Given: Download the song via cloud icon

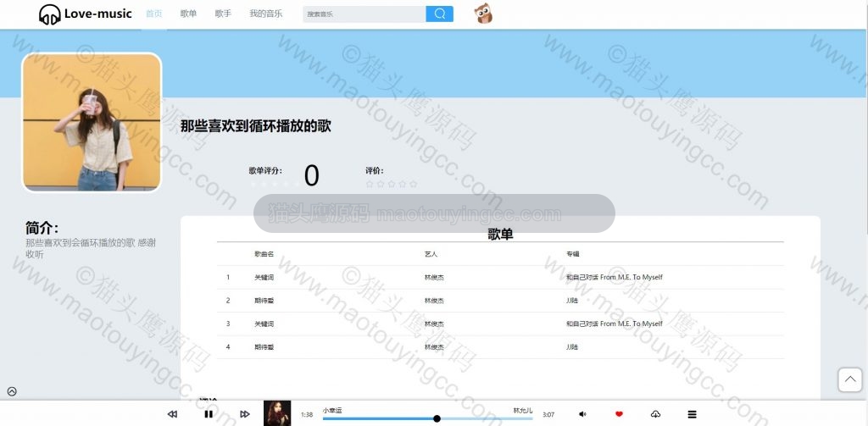Looking at the screenshot, I should click(x=655, y=414).
